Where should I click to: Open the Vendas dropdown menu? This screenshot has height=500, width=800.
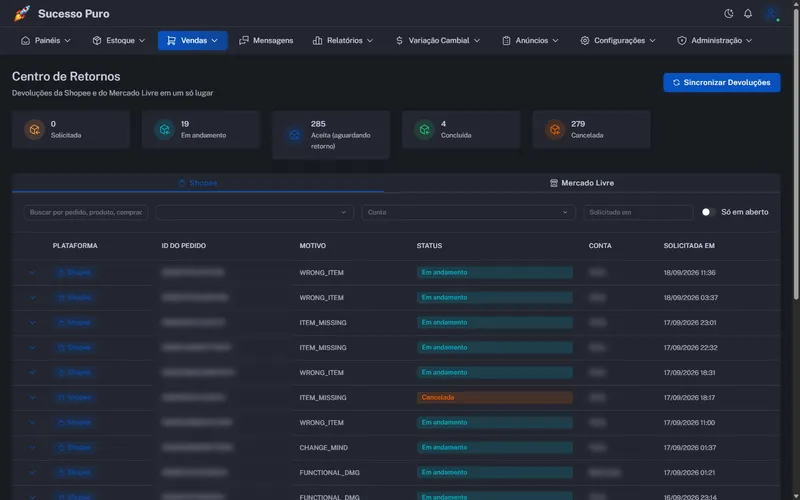click(192, 40)
